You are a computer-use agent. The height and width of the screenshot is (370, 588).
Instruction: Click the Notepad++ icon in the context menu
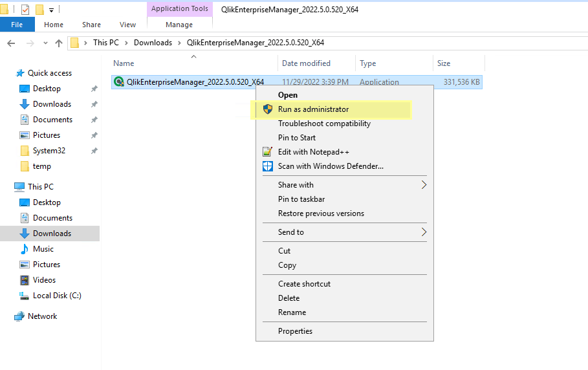267,152
